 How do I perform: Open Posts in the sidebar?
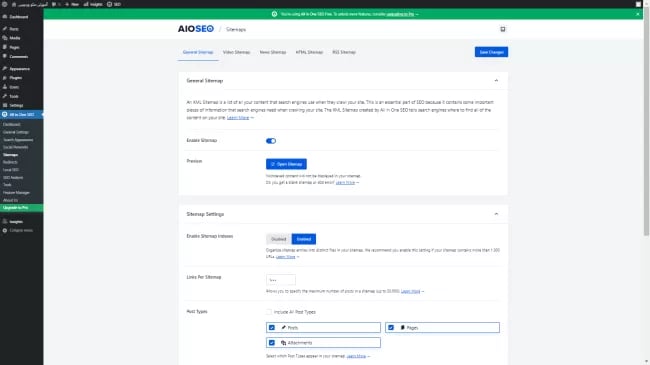(11, 29)
